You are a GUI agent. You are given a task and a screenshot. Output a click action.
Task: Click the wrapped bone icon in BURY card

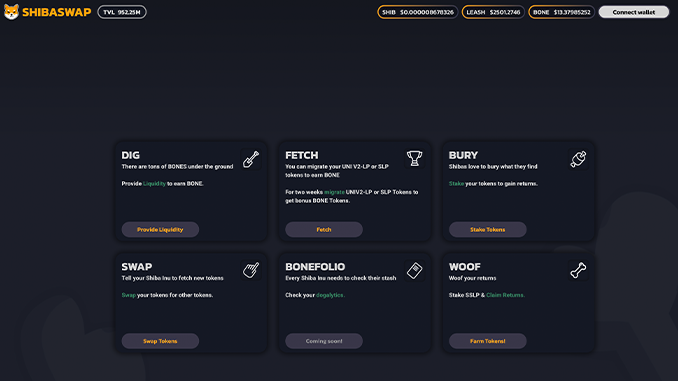point(578,159)
